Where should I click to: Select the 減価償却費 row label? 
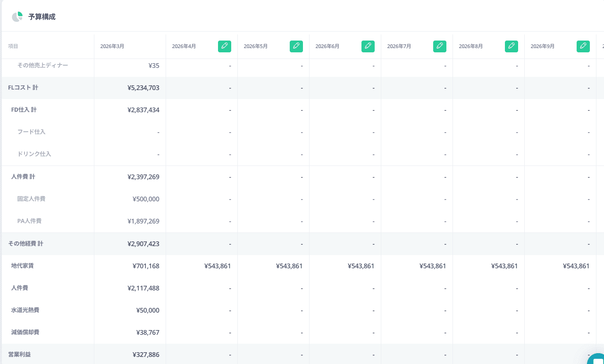(25, 332)
